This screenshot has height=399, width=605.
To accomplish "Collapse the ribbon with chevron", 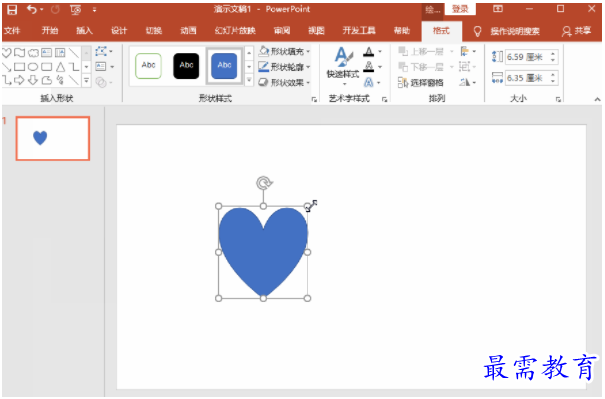I will (x=597, y=99).
